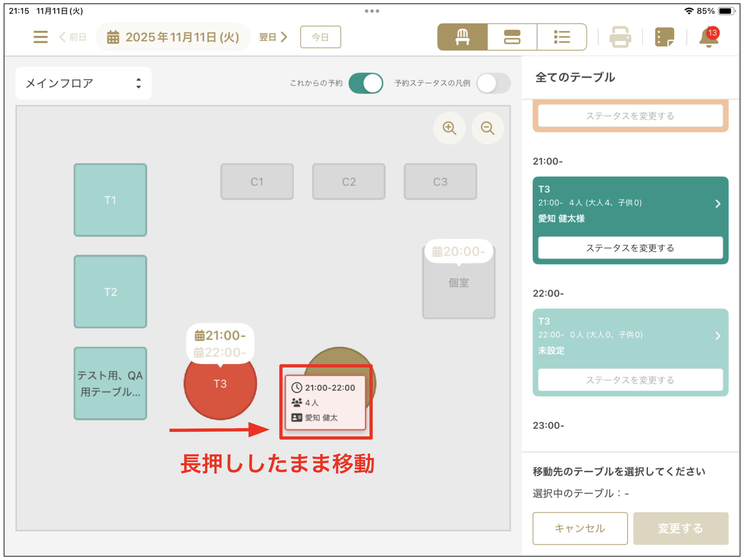This screenshot has width=744, height=560.
Task: Zoom in on the floor map
Action: click(449, 128)
